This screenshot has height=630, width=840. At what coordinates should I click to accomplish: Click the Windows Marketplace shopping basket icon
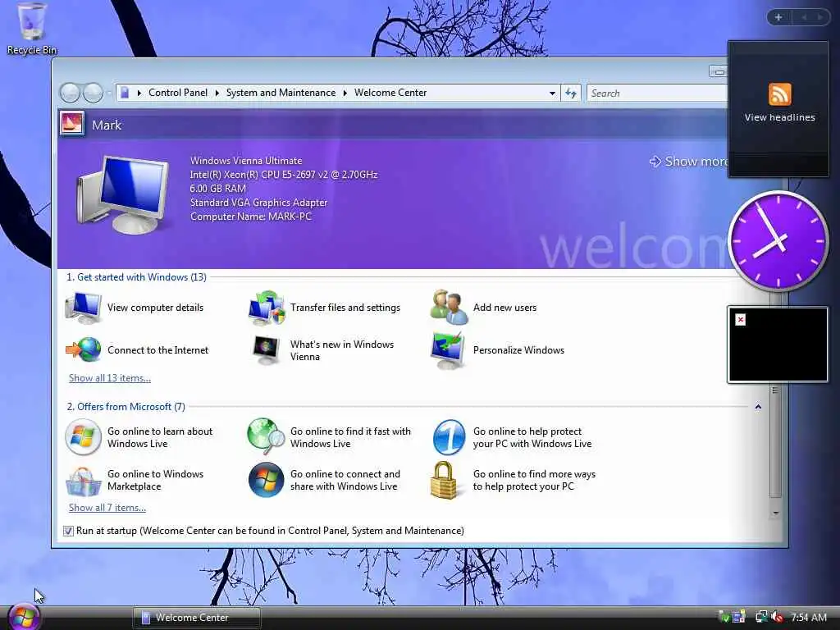[83, 481]
